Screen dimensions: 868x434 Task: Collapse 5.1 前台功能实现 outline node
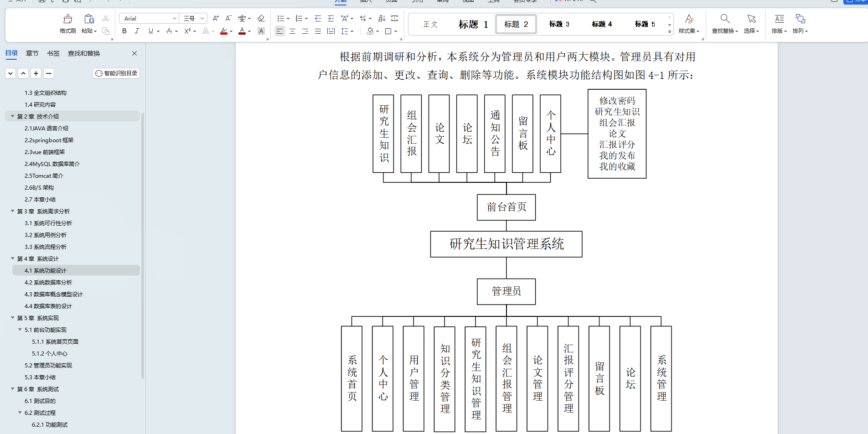[20, 330]
